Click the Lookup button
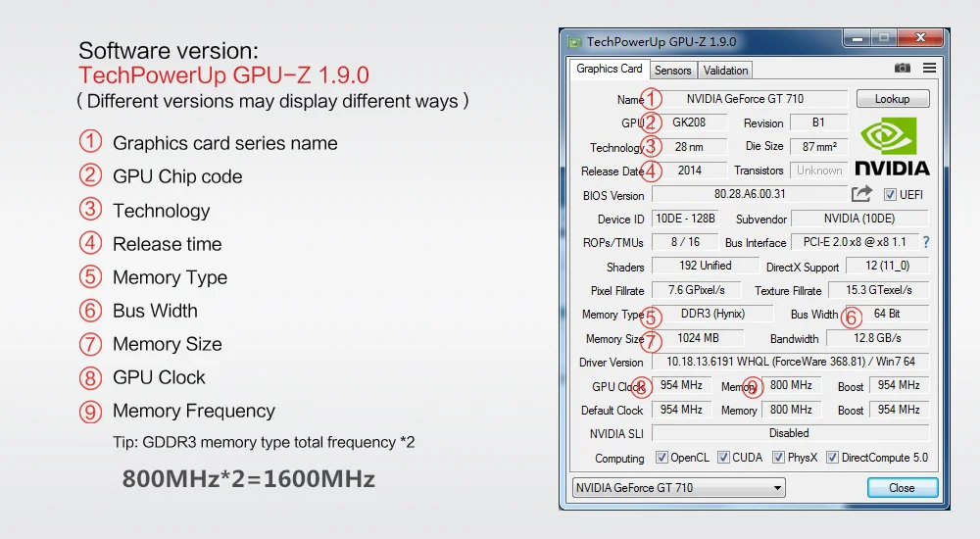 coord(893,99)
